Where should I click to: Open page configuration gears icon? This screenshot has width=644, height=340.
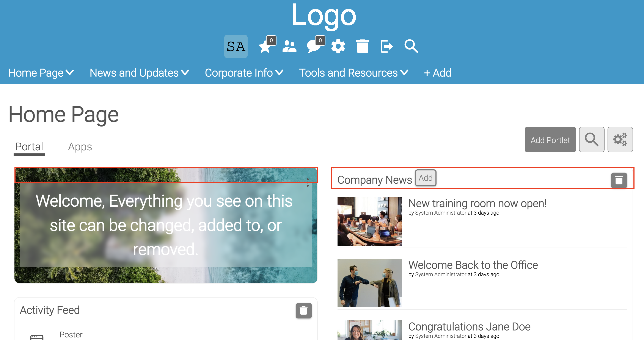620,139
